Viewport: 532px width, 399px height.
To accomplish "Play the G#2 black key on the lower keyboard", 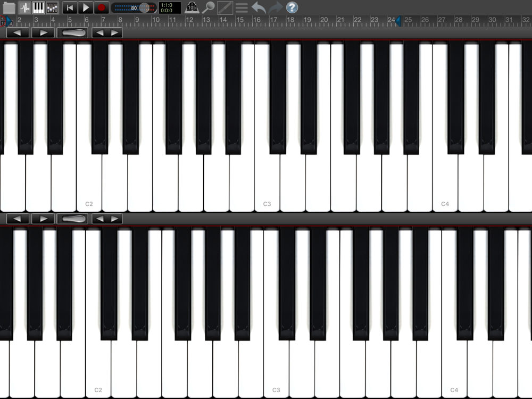I will point(213,284).
